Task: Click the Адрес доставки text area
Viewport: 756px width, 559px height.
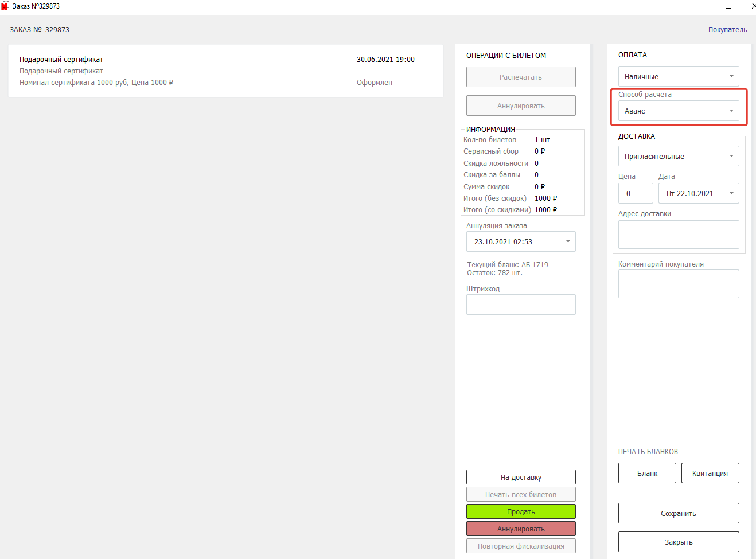Action: pos(678,234)
